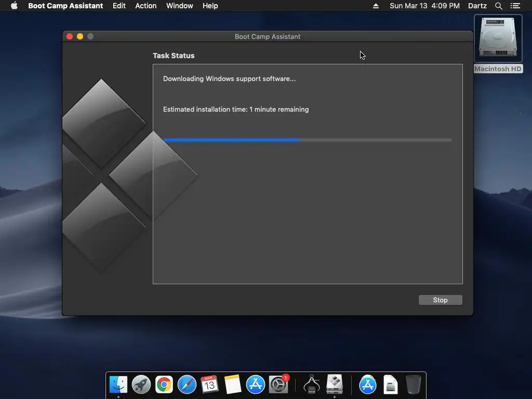Open the Dartz user menu
The image size is (532, 399).
pos(477,6)
